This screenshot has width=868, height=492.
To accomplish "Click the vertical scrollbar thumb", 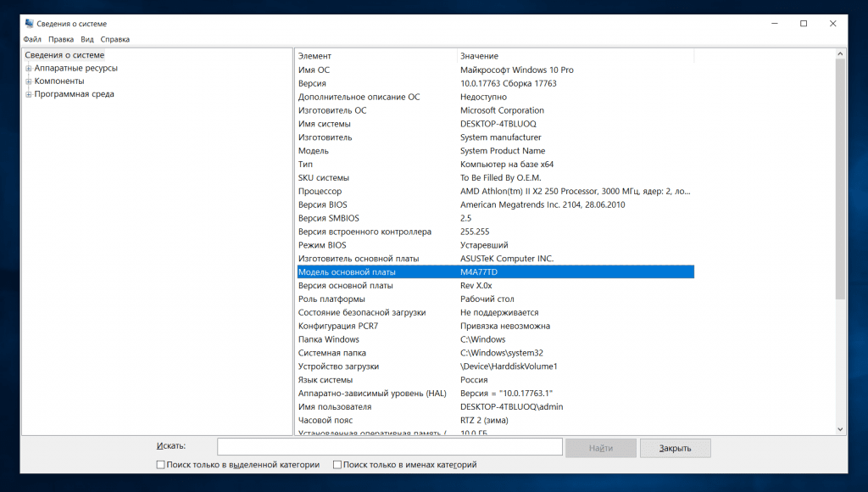I will [x=840, y=179].
